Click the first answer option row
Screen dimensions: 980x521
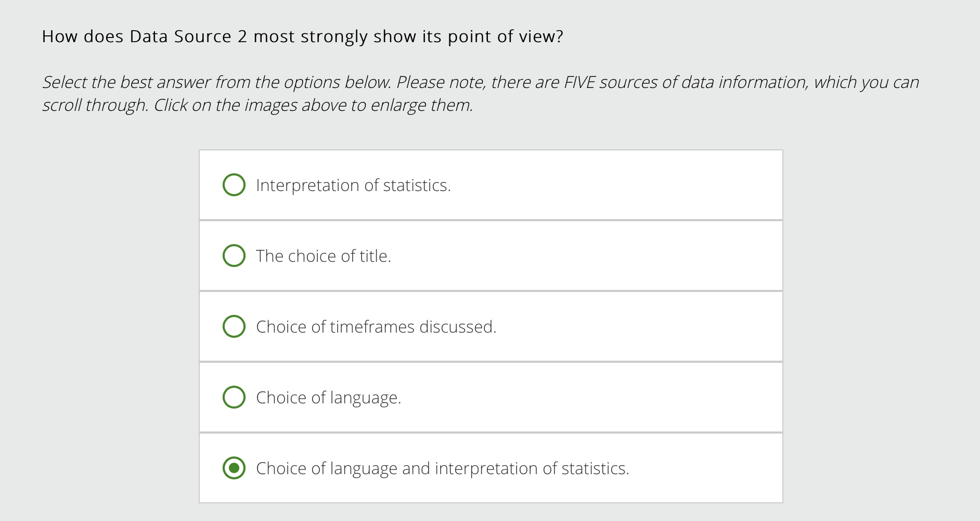[491, 185]
